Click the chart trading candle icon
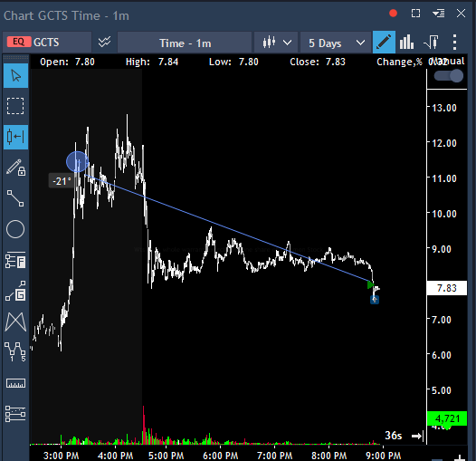The image size is (476, 461). click(x=431, y=42)
